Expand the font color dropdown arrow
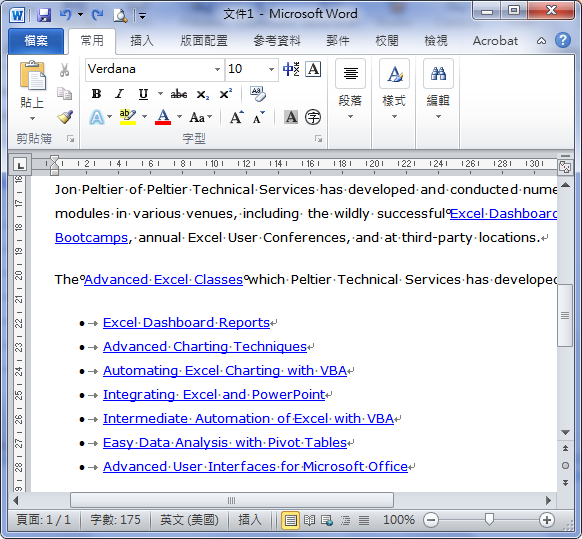This screenshot has height=539, width=582. (179, 117)
